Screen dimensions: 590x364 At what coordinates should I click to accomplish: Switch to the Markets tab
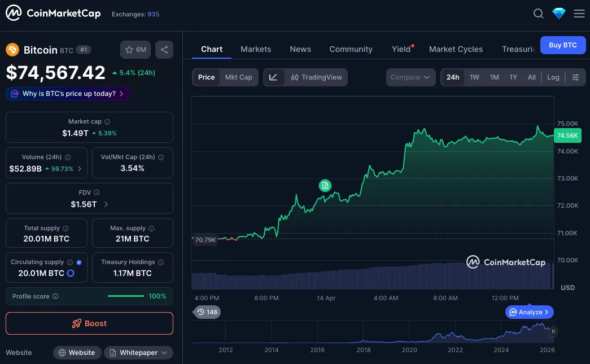[x=256, y=49]
